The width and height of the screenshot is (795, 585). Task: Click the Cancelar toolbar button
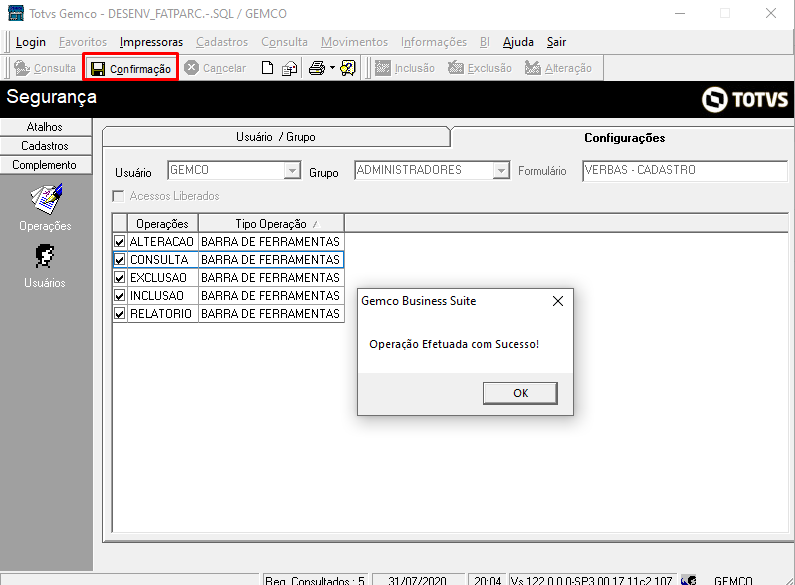click(x=215, y=68)
